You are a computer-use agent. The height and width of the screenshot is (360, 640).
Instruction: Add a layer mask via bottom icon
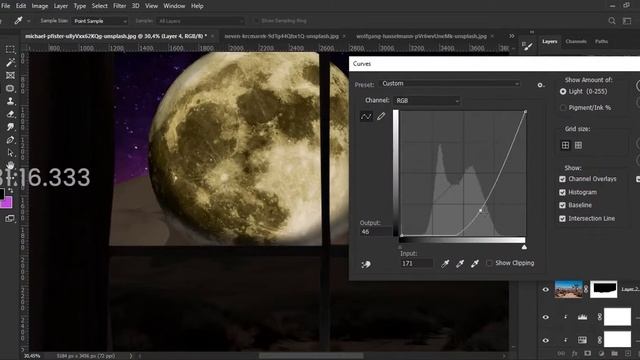587,353
